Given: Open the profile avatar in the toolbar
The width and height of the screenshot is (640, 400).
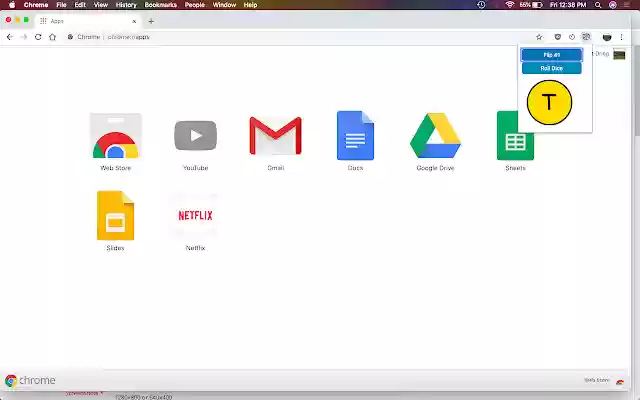Looking at the screenshot, I should tap(607, 37).
